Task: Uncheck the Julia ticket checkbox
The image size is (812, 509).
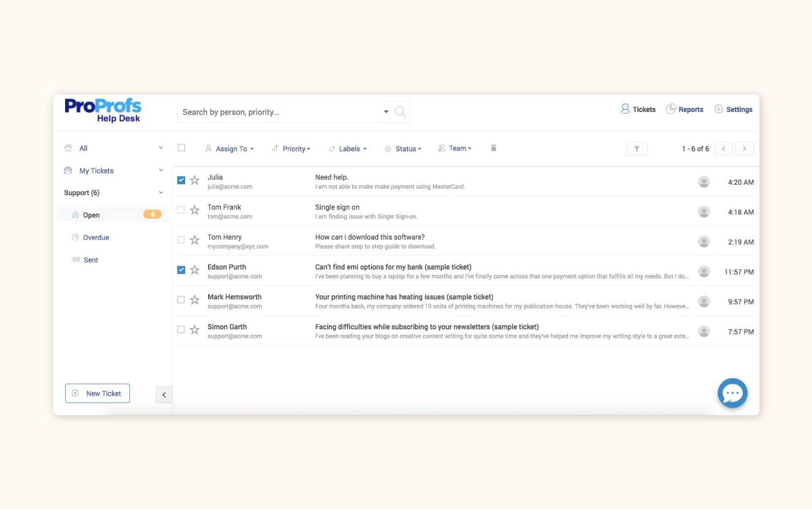Action: (181, 180)
